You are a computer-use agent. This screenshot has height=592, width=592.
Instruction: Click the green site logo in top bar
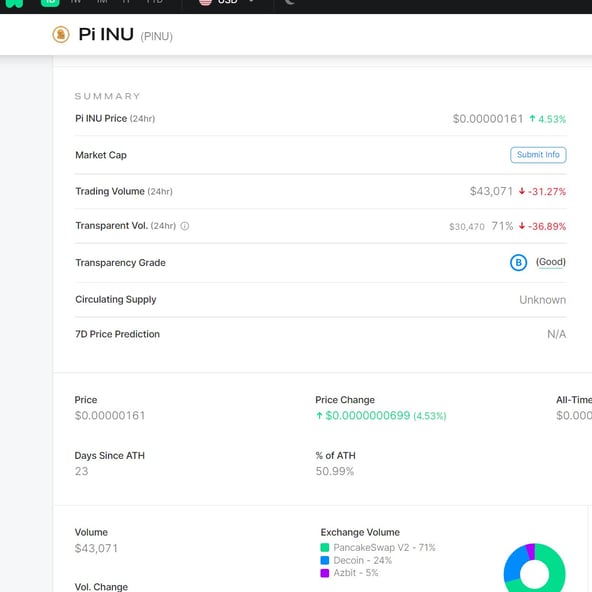tap(14, 3)
